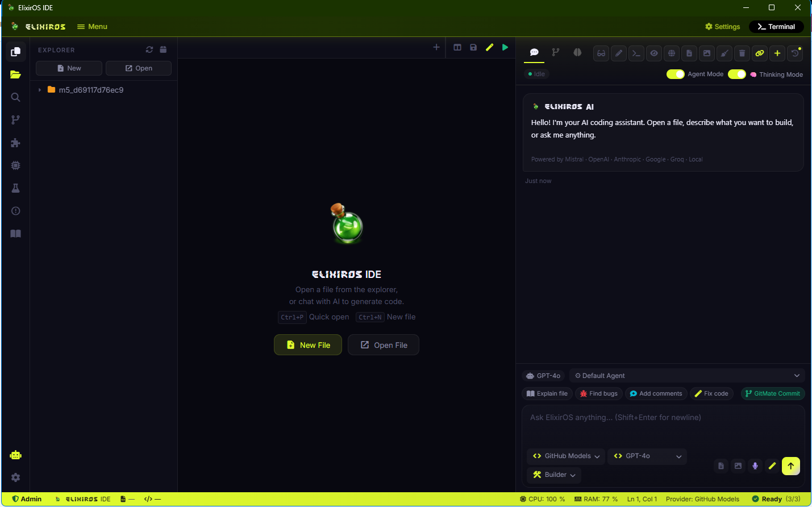
Task: Click the Open button in the Explorer
Action: [x=139, y=68]
